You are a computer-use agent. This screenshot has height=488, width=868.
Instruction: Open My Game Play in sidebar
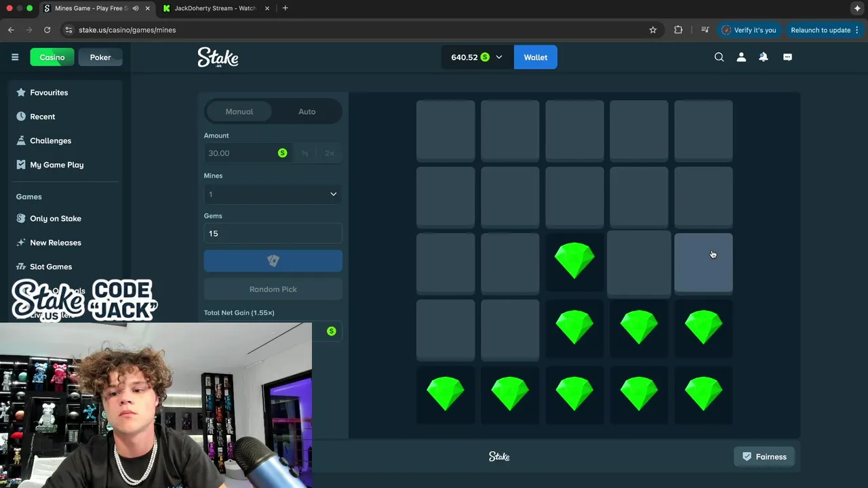(x=57, y=165)
